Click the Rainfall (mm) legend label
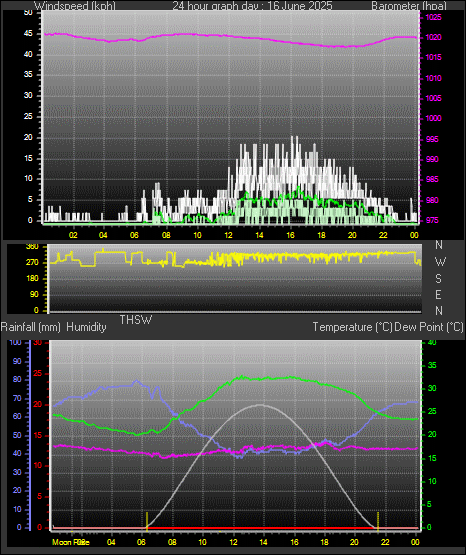Viewport: 466px width, 555px height. 30,327
